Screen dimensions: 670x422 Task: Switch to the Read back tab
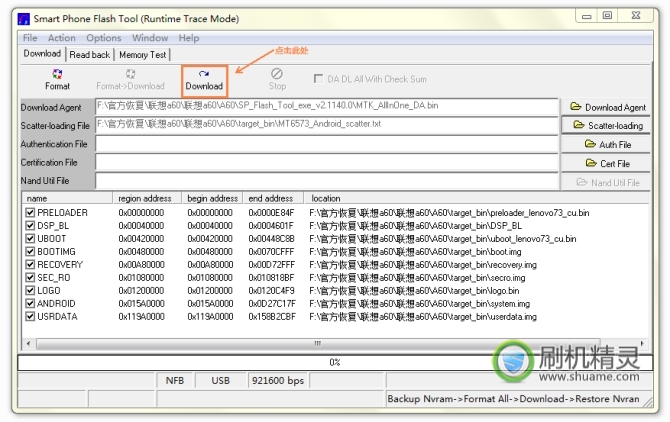point(90,55)
